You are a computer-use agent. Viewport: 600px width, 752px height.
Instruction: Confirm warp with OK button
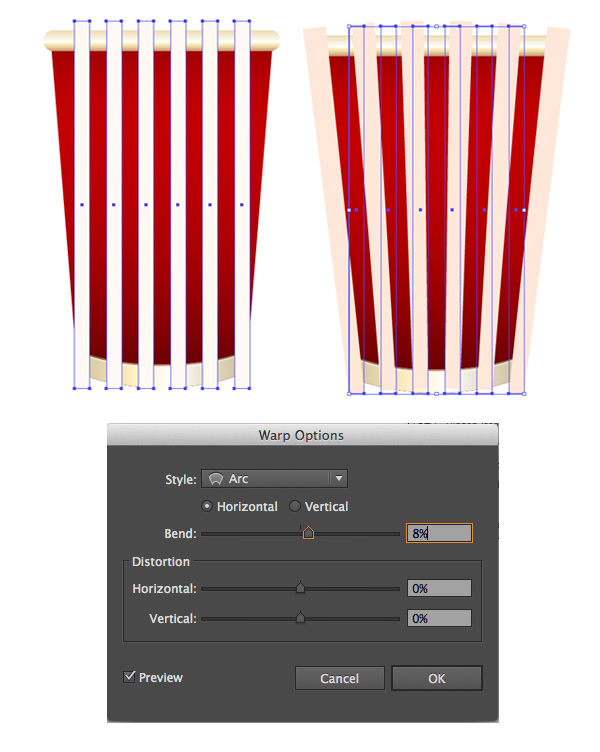coord(436,678)
